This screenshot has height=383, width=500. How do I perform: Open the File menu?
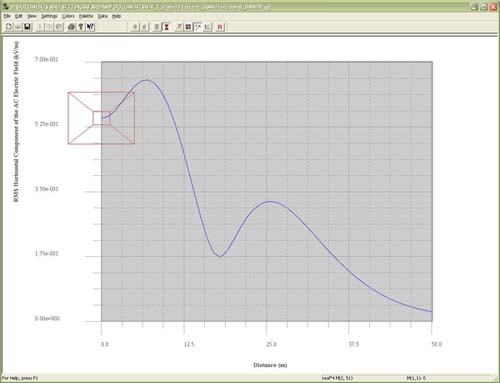point(7,16)
